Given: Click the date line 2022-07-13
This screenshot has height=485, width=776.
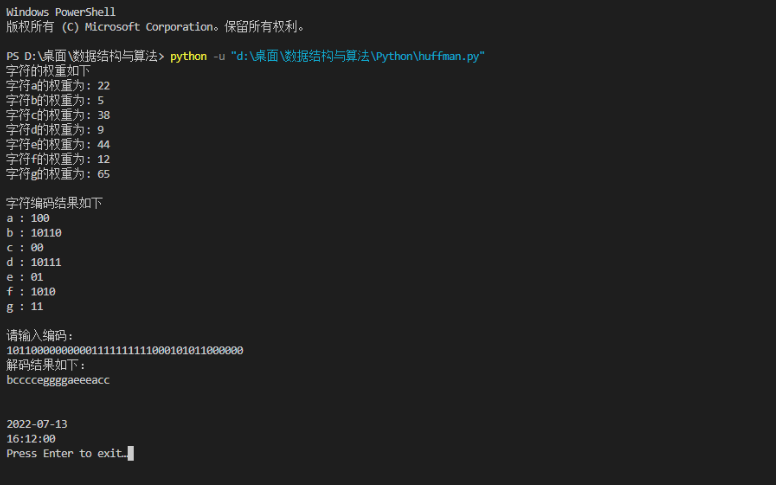Looking at the screenshot, I should [x=37, y=424].
